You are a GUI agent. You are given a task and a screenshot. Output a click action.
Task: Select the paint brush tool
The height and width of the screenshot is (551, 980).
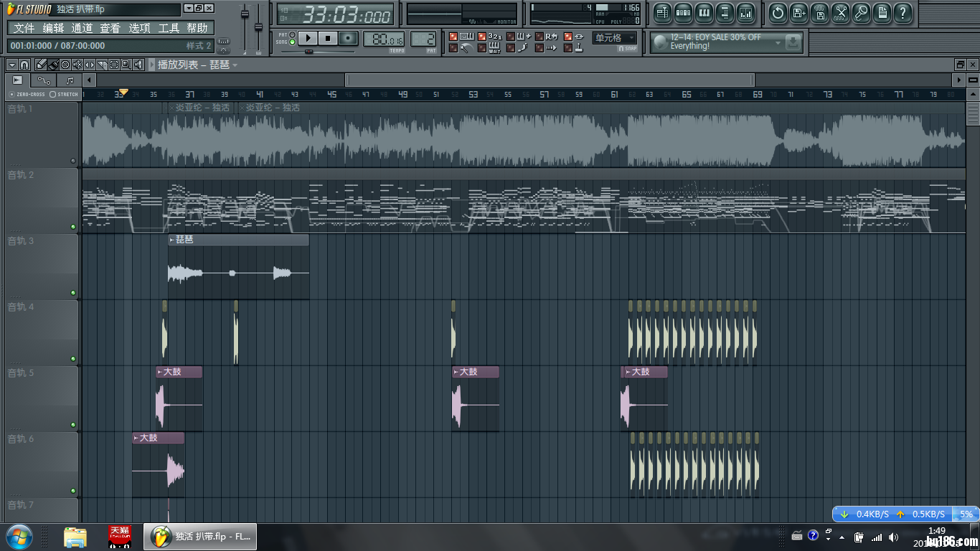[x=53, y=65]
